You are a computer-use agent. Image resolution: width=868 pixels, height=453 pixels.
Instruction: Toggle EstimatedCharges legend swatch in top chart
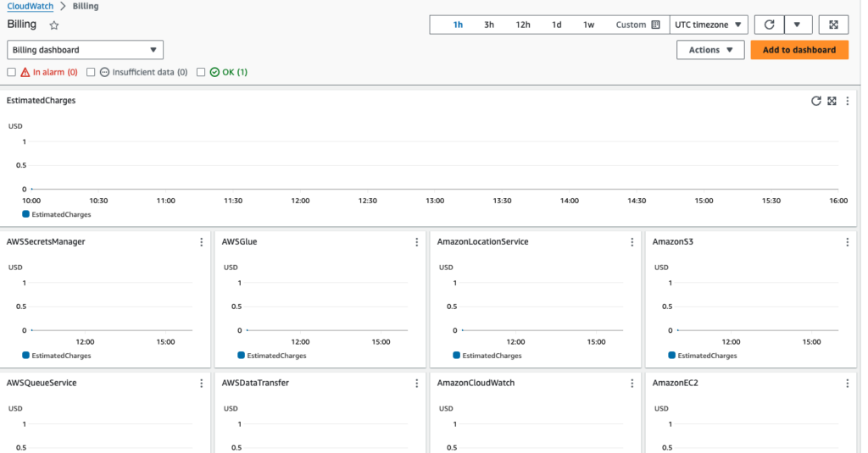click(x=25, y=214)
